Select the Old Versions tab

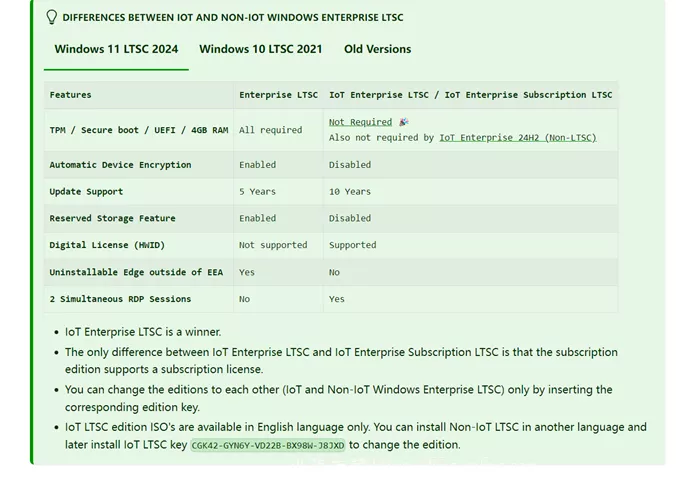tap(377, 49)
